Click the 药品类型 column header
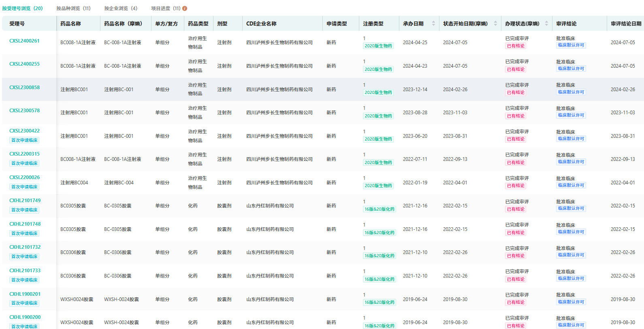The height and width of the screenshot is (329, 644). click(x=198, y=23)
